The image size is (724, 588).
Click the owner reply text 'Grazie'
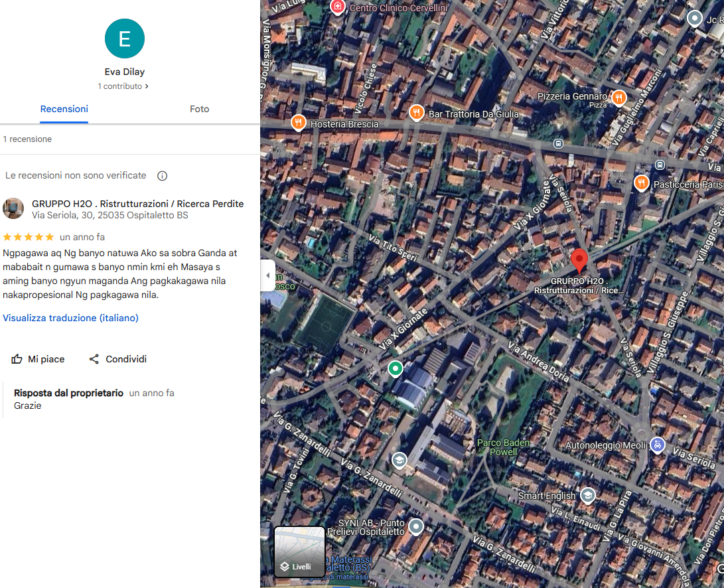point(28,406)
